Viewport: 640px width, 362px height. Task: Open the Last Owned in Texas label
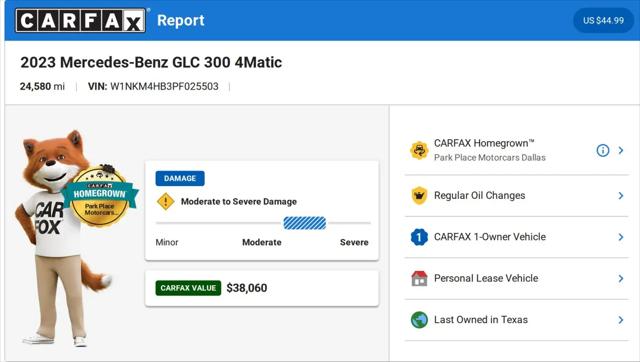(481, 320)
